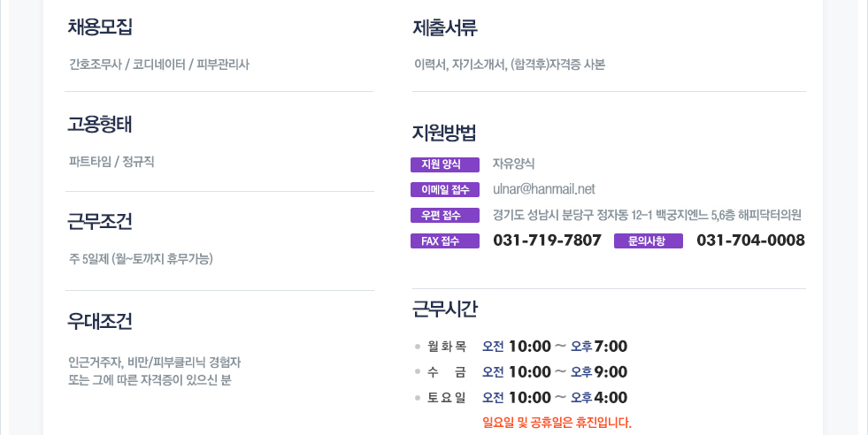Click the 토요일 working hours row
The image size is (868, 435).
pyautogui.click(x=521, y=397)
